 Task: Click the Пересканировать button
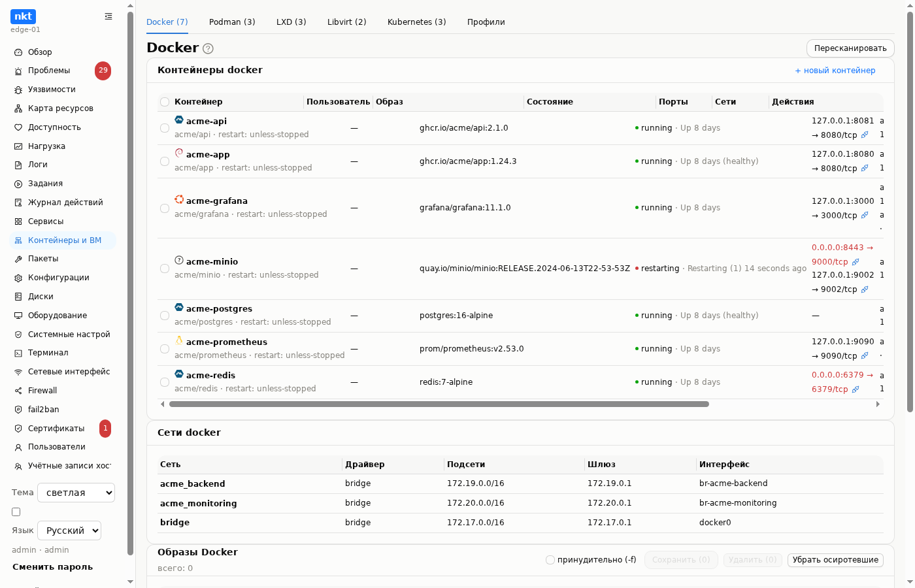point(850,48)
